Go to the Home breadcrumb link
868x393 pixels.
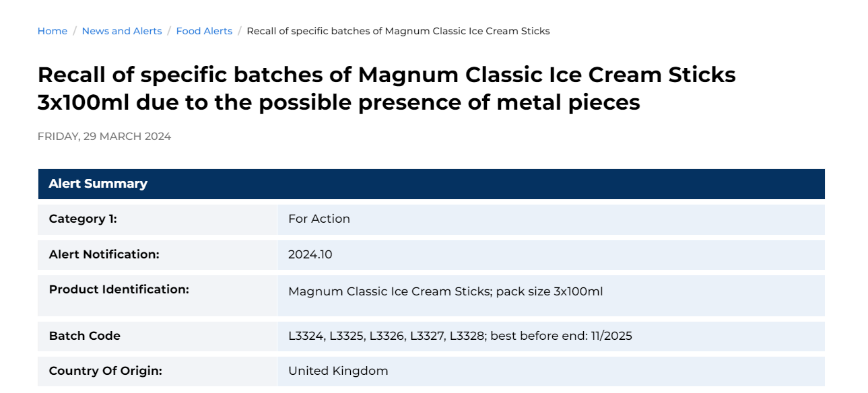pos(53,31)
